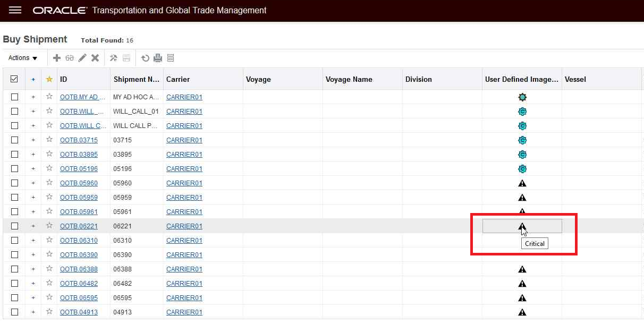Screen dimensions: 644x324
Task: Select checkbox for shipment 05960
Action: tap(14, 183)
